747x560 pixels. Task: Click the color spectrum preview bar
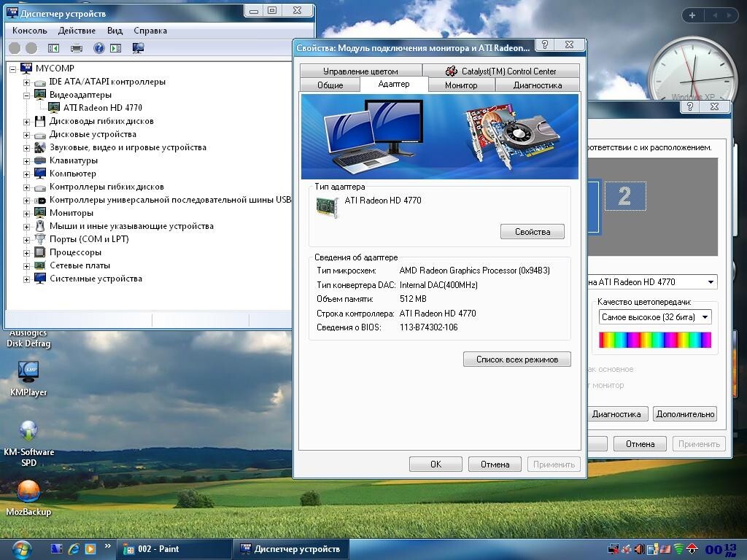pos(655,340)
